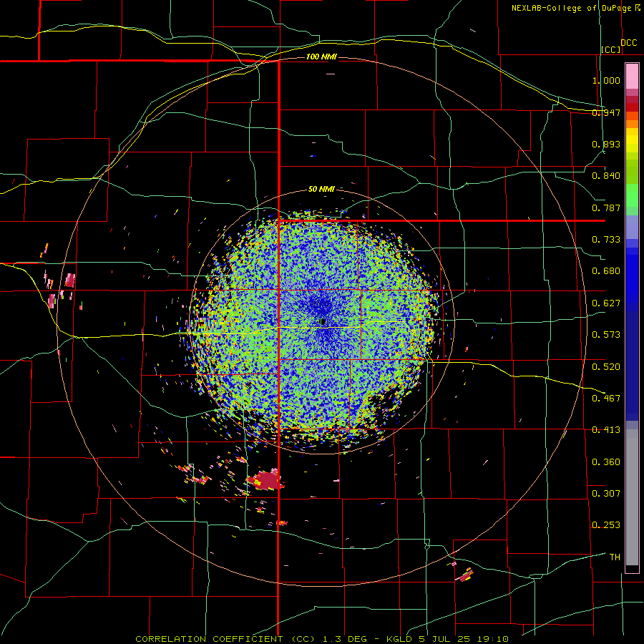Pick the lavender segment of the color bar
Image resolution: width=644 pixels, height=644 pixels.
coord(632,228)
